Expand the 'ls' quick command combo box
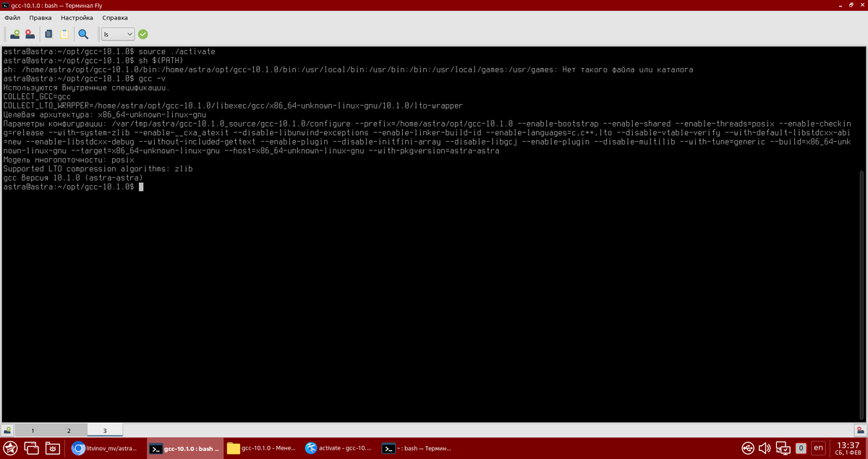This screenshot has width=868, height=459. pos(118,34)
